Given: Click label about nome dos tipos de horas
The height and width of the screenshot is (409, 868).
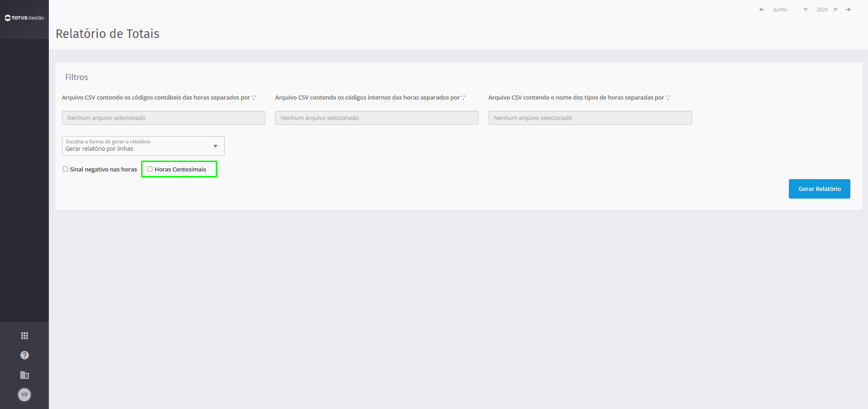Looking at the screenshot, I should point(579,97).
